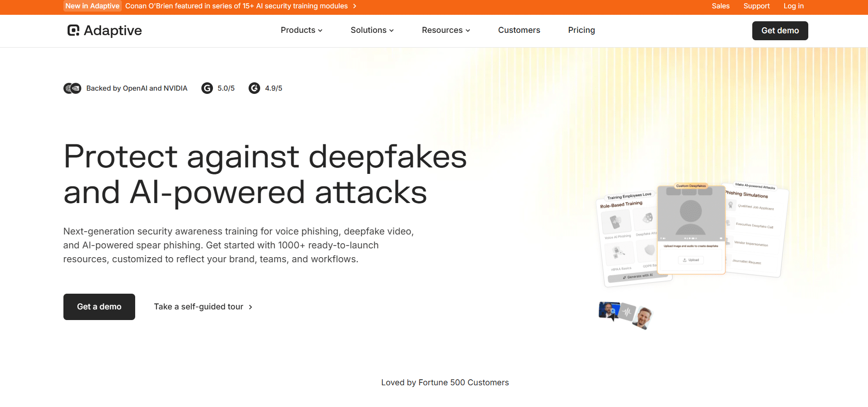Viewport: 868px width, 407px height.
Task: Expand the Products dropdown menu
Action: [301, 30]
